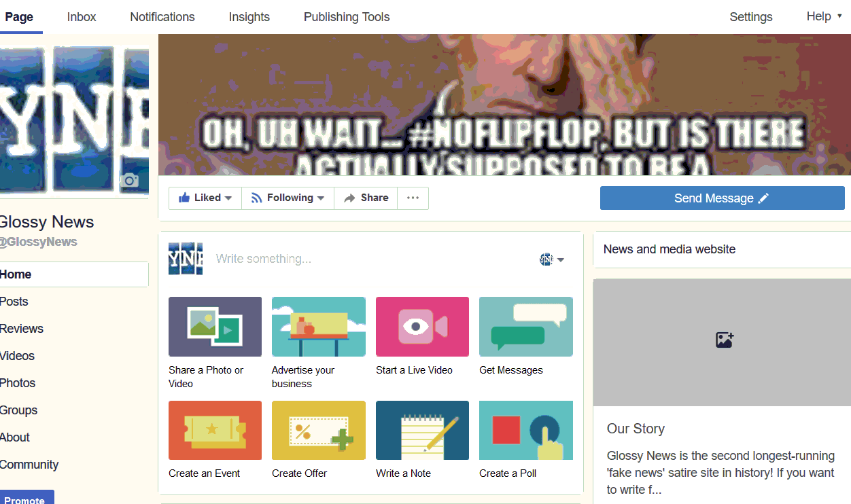Image resolution: width=851 pixels, height=504 pixels.
Task: Click the @GlossyNews username
Action: 38,242
